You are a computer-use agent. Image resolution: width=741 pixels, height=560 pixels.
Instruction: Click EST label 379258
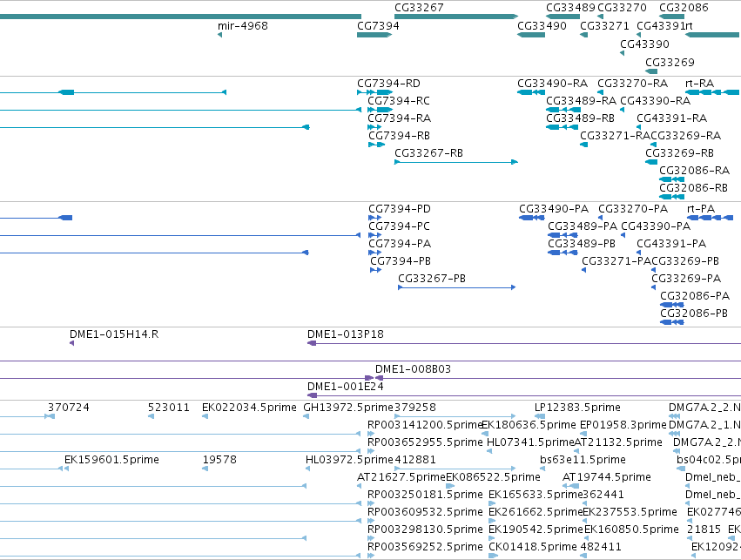(415, 408)
